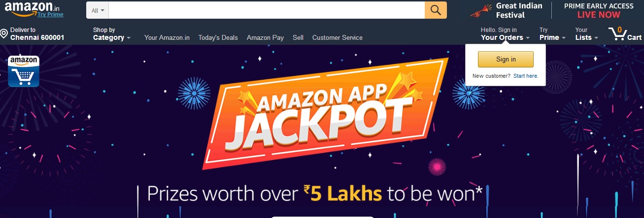Screen dimensions: 644x218
Task: Open the Prime Early Access Live Now banner
Action: point(599,10)
